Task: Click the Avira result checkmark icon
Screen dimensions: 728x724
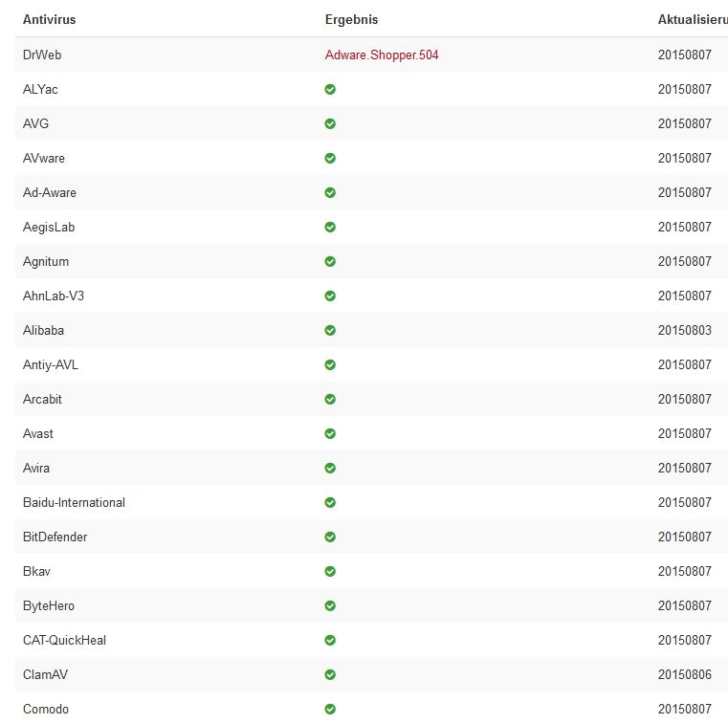Action: click(330, 468)
